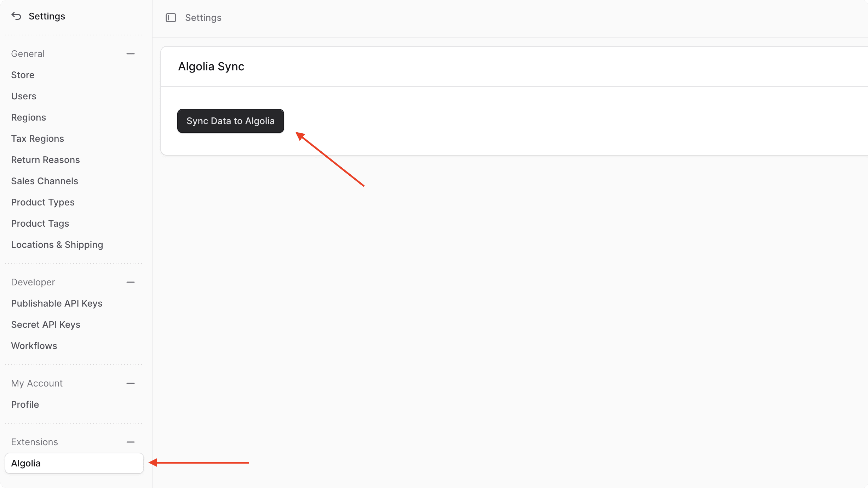Collapse the My Account section

[x=131, y=383]
